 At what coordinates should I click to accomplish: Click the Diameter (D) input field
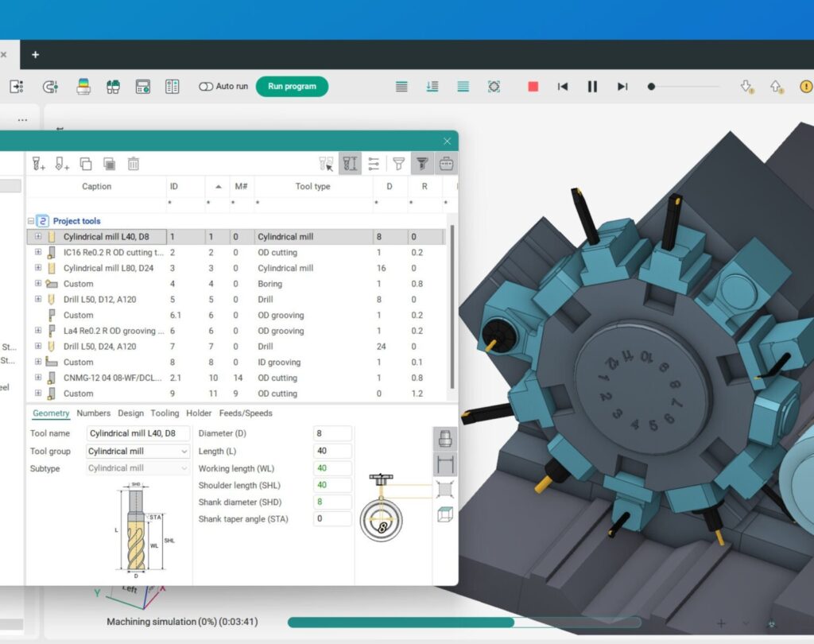[x=332, y=433]
